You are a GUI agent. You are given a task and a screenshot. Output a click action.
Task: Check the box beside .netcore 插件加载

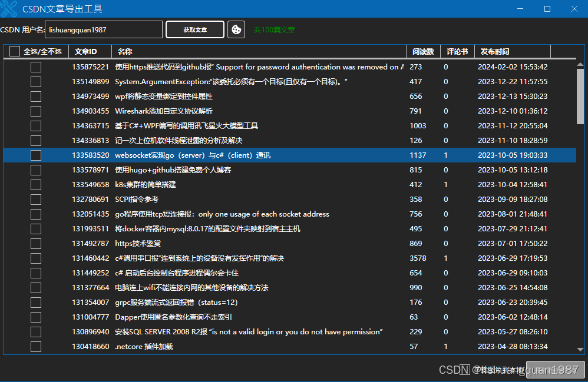[36, 347]
